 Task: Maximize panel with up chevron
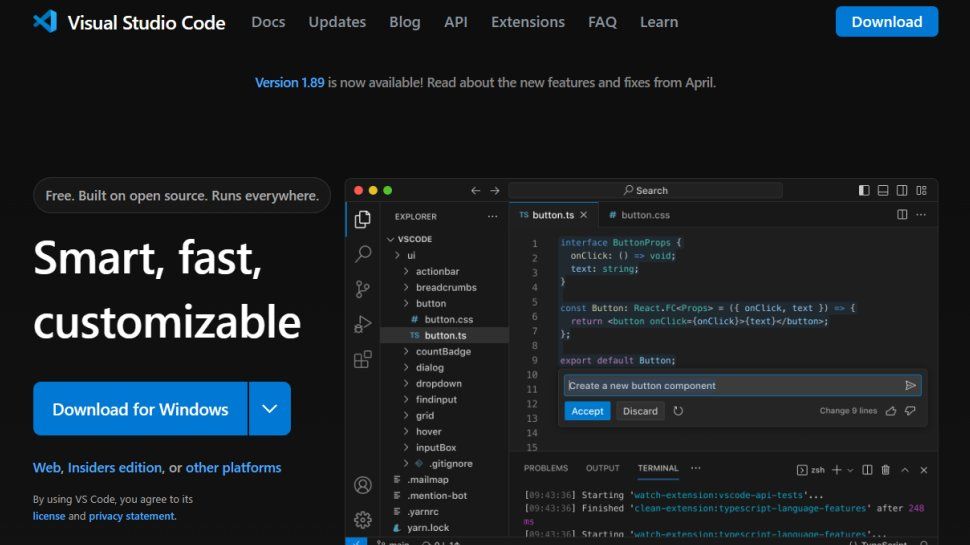pyautogui.click(x=905, y=470)
